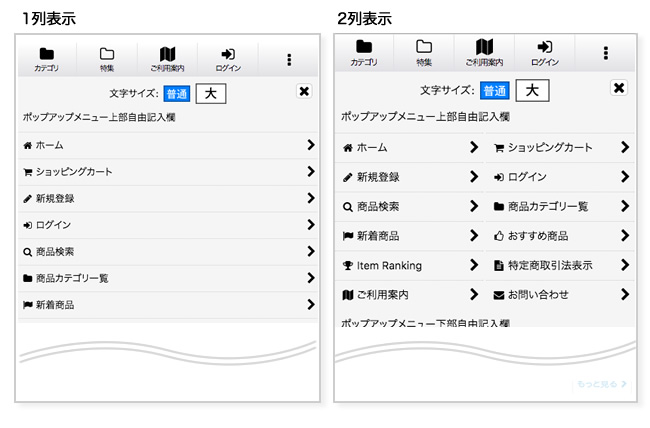Open ログイン row in 1列表示 menu list

click(x=167, y=225)
